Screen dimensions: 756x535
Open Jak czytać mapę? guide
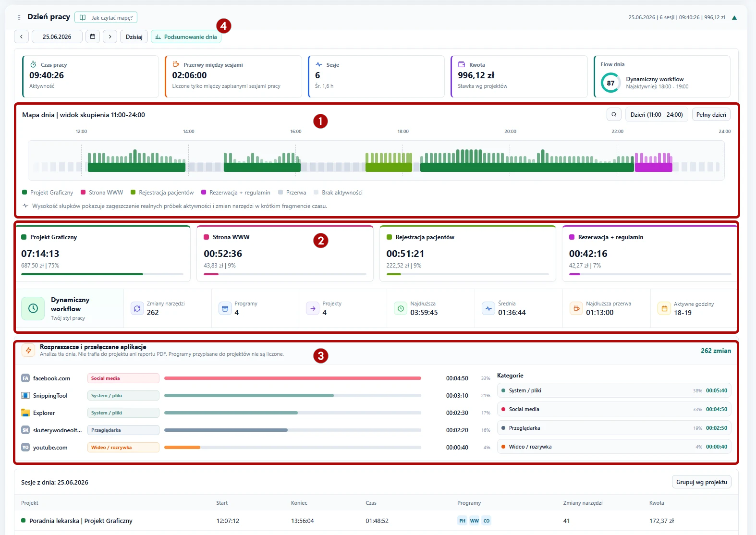pos(106,18)
